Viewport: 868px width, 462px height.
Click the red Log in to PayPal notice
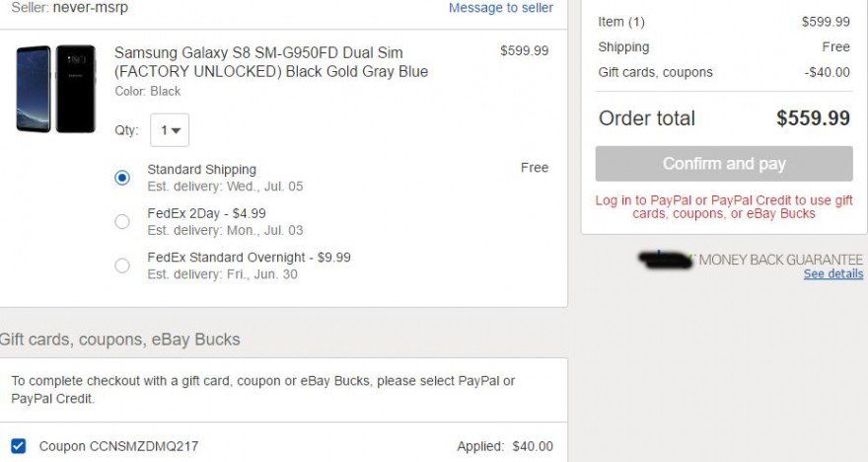point(724,206)
